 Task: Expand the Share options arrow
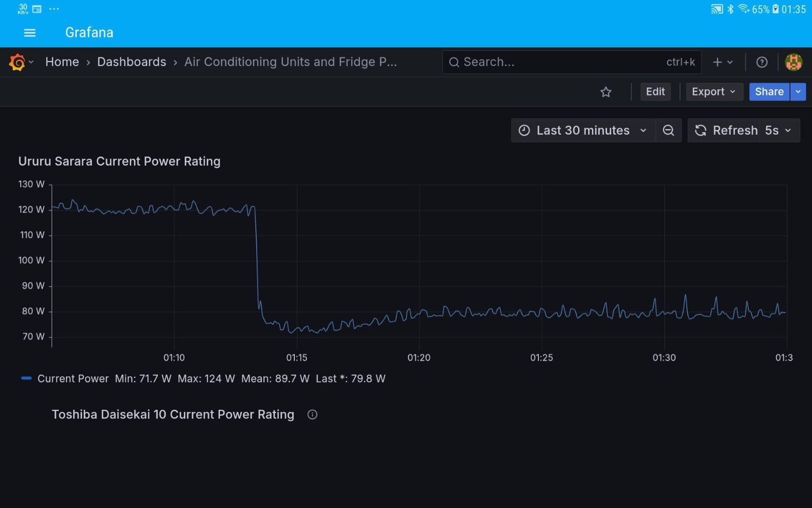tap(798, 92)
